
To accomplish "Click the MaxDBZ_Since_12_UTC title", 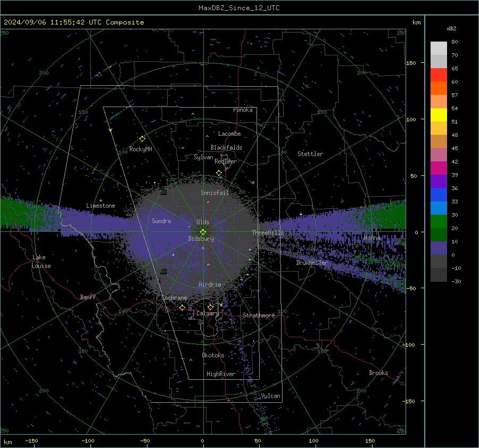I will pos(239,8).
